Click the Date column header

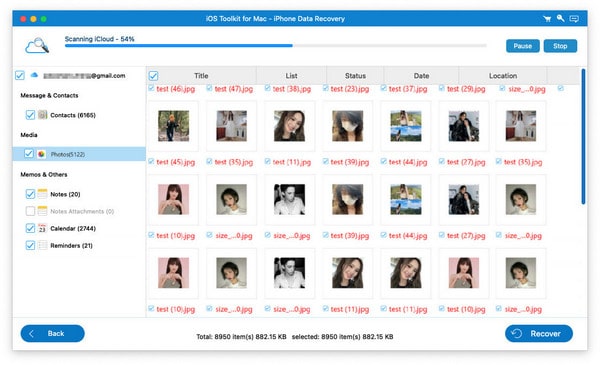coord(421,76)
